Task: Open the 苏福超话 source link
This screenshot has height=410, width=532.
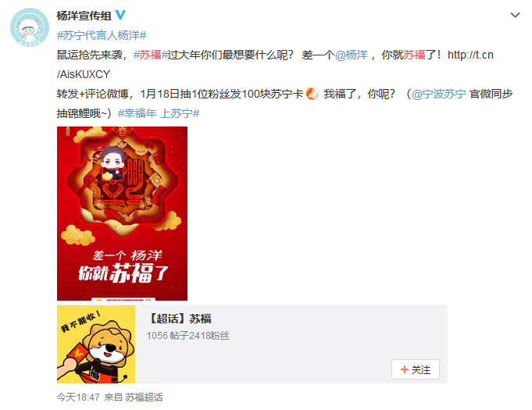Action: (x=144, y=397)
